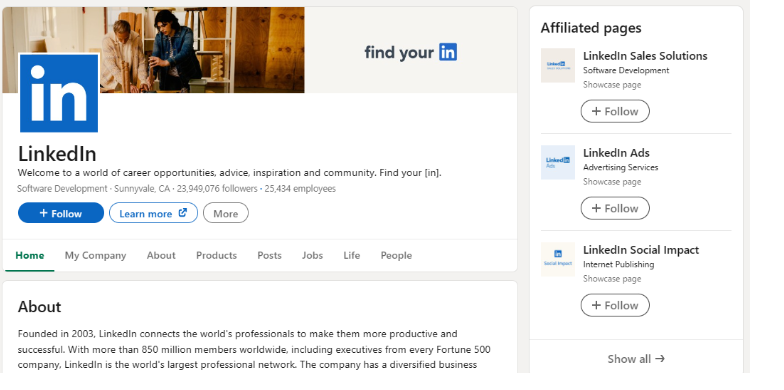Click the 'find your' banner text
784x390 pixels.
coord(399,52)
